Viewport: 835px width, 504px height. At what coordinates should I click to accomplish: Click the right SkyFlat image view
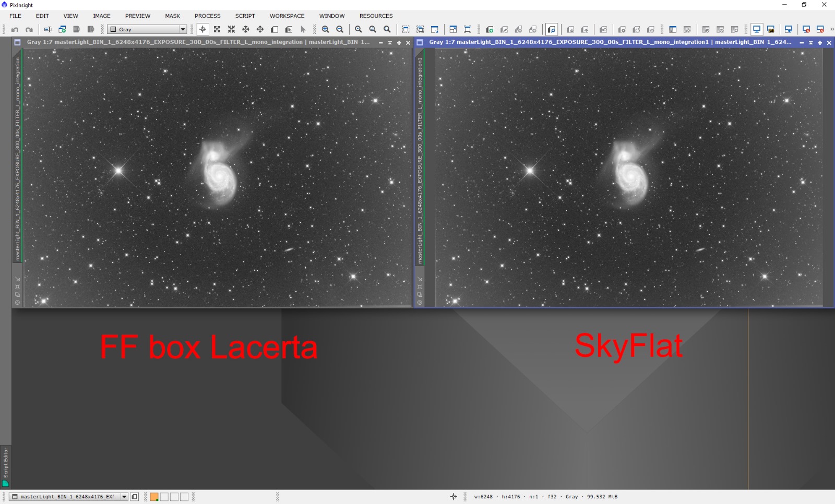[629, 177]
